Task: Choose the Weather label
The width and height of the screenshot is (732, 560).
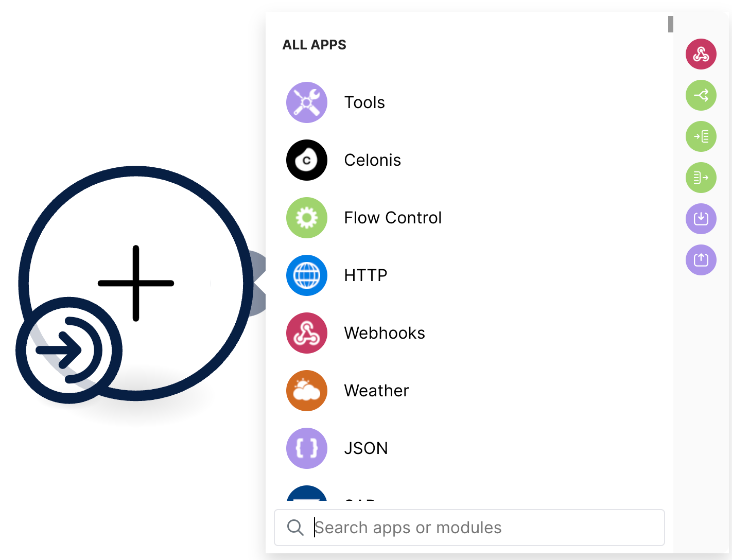Action: coord(376,391)
